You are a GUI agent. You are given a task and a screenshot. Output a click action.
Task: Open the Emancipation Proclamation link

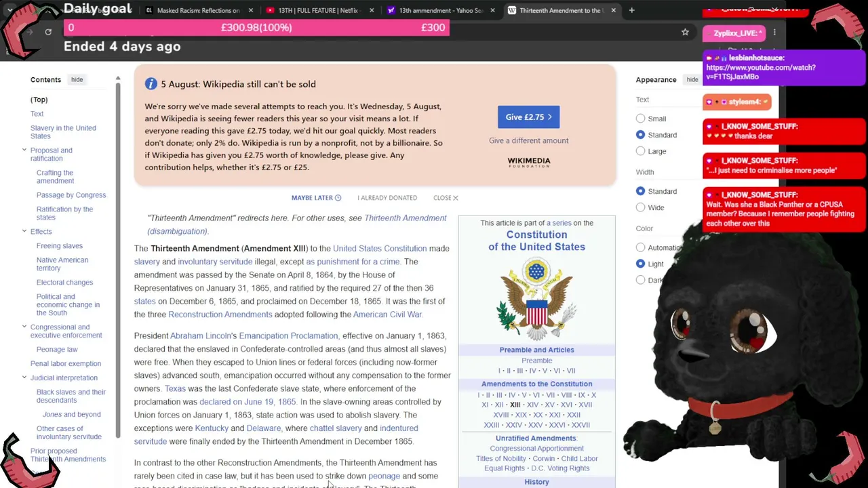click(x=288, y=336)
